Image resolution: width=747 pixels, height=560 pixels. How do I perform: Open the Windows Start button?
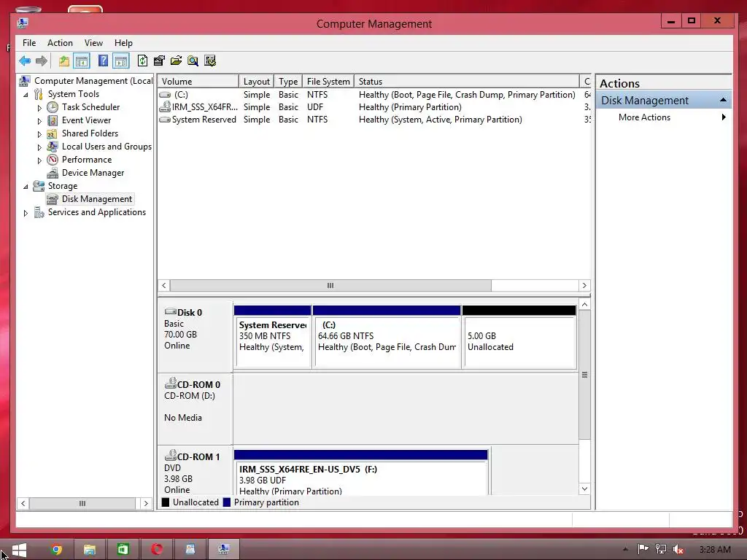pyautogui.click(x=19, y=550)
